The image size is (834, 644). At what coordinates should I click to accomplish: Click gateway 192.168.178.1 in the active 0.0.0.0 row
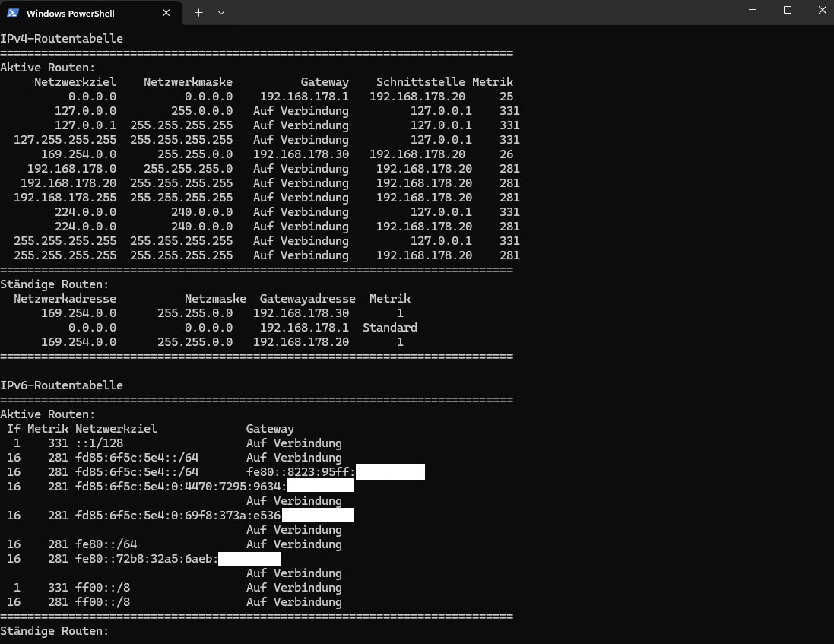304,97
